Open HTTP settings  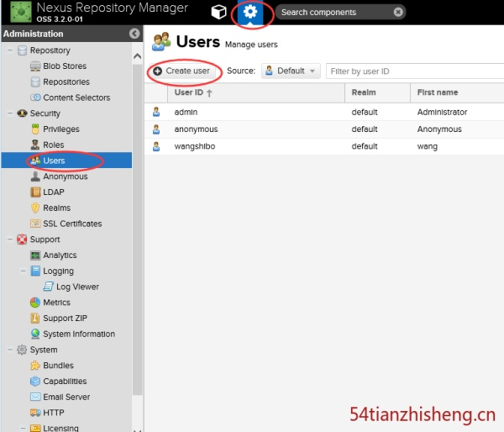[54, 413]
